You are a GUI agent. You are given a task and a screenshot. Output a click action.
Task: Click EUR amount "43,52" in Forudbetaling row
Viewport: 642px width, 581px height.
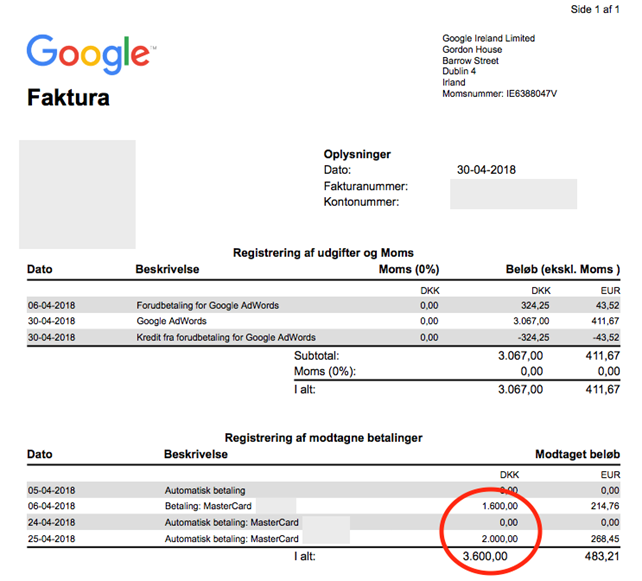(x=608, y=305)
